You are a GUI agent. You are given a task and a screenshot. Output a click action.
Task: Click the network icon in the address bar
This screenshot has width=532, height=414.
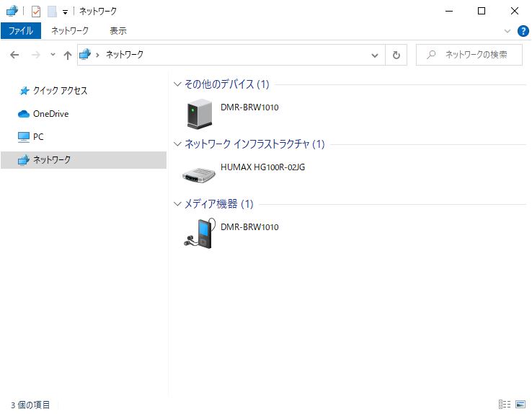tap(85, 54)
